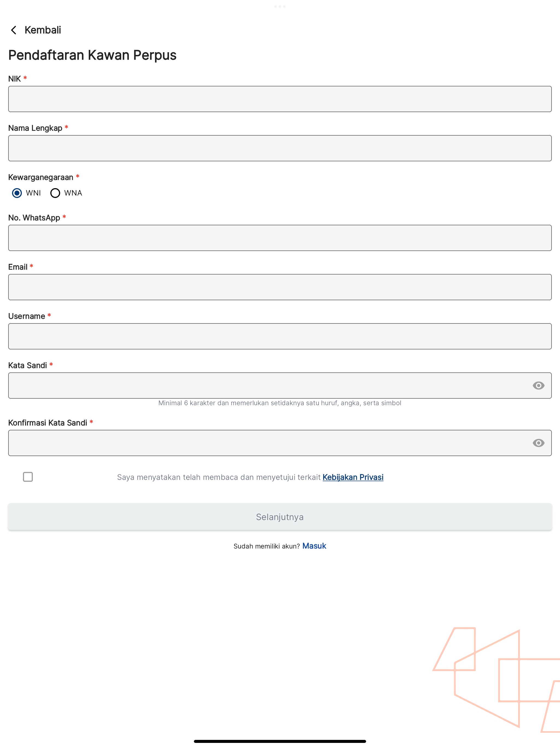Reveal Konfirmasi Kata Sandi via eye icon
The width and height of the screenshot is (560, 747).
click(x=538, y=443)
